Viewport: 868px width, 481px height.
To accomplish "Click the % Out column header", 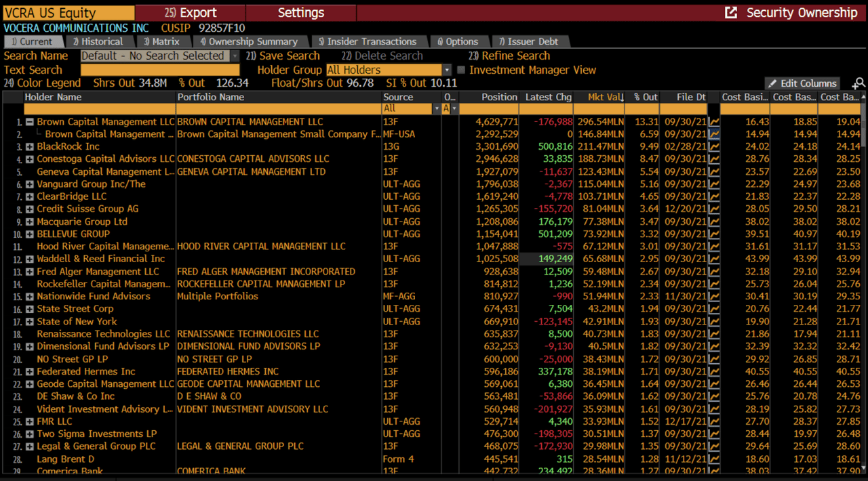I will click(x=642, y=97).
